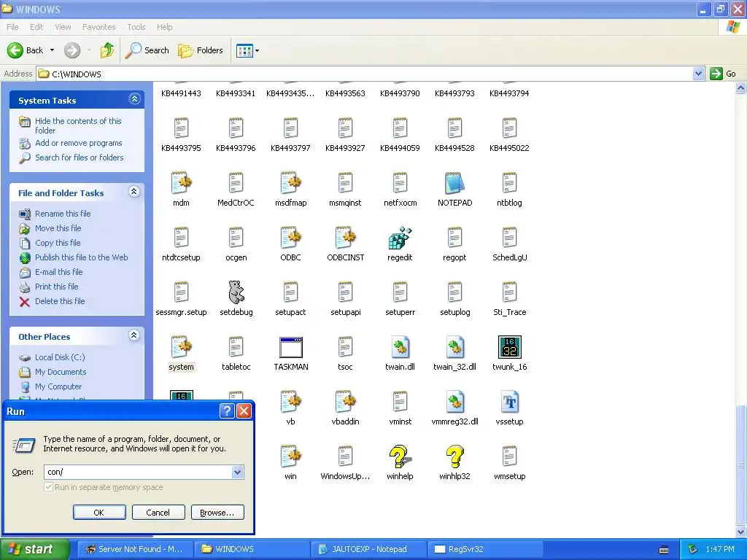747x560 pixels.
Task: Collapse the File and Folder Tasks panel
Action: pos(134,192)
